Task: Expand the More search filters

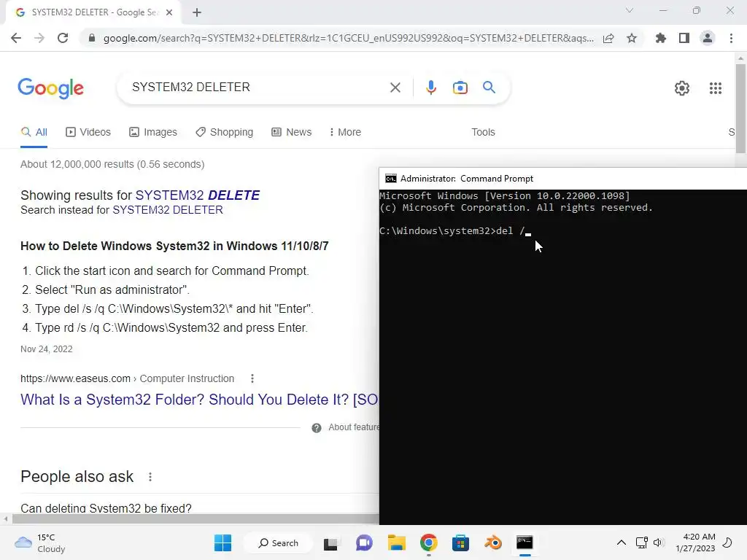Action: point(345,132)
